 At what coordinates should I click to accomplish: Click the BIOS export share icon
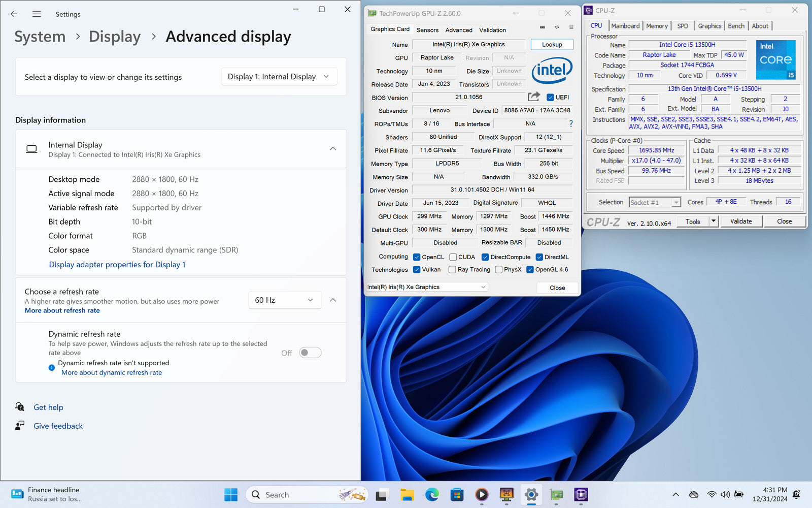[534, 97]
